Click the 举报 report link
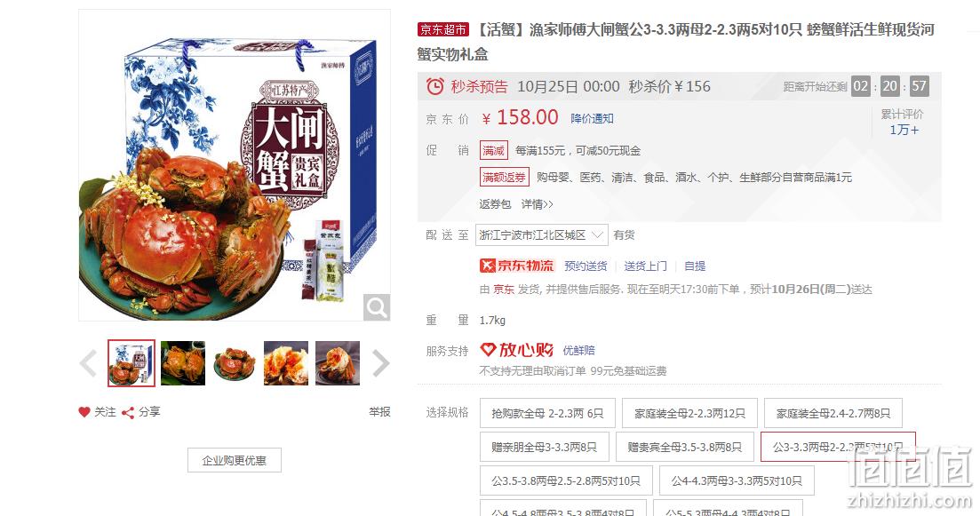This screenshot has width=980, height=516. point(379,412)
